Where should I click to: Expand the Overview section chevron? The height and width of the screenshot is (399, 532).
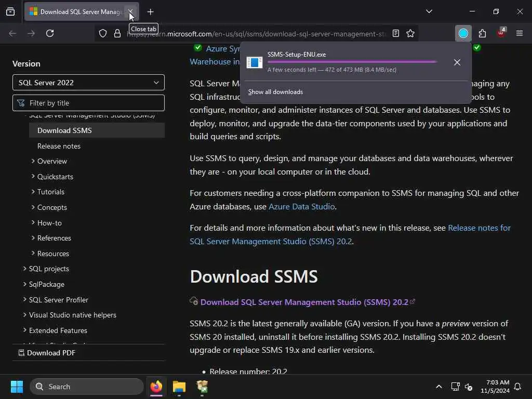coord(33,161)
